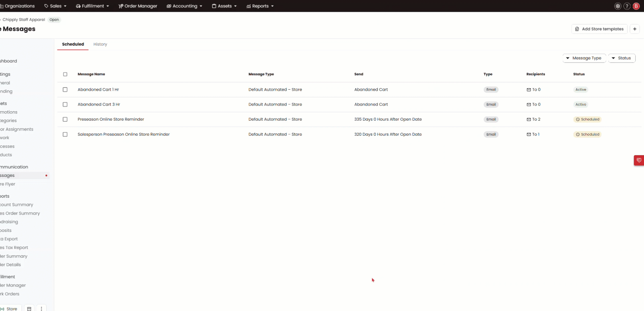
Task: Open Organizations in top navigation
Action: [x=18, y=6]
